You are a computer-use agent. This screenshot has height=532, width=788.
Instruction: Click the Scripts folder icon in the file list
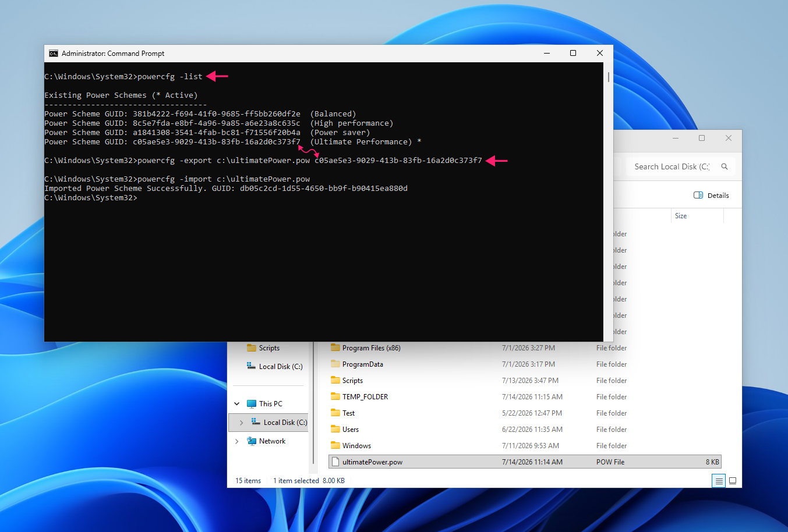(x=335, y=381)
